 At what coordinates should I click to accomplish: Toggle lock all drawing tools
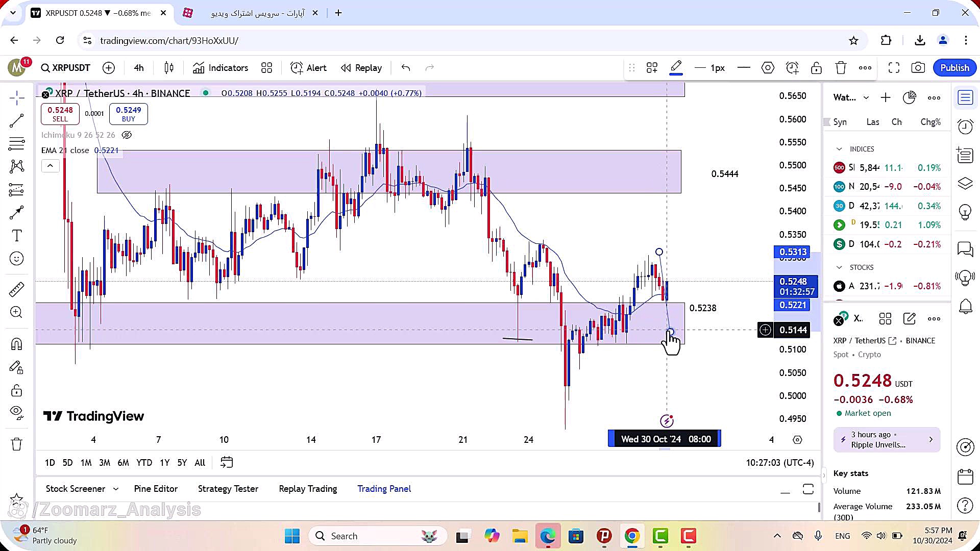(x=17, y=391)
